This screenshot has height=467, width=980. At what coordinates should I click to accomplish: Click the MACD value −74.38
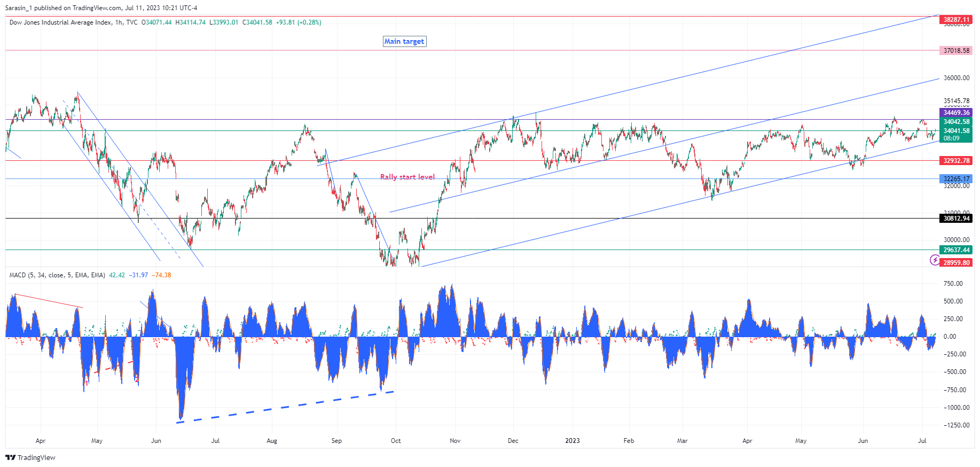(161, 275)
